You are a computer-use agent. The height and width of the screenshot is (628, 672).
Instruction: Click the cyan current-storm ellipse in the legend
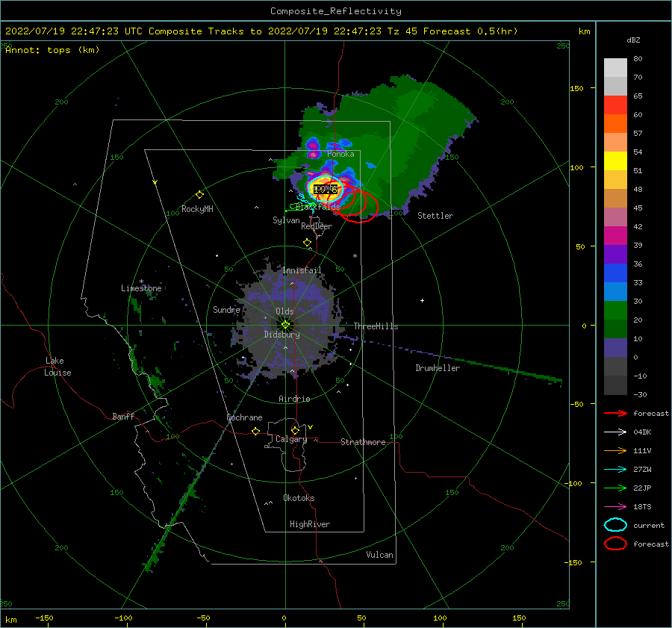[615, 525]
